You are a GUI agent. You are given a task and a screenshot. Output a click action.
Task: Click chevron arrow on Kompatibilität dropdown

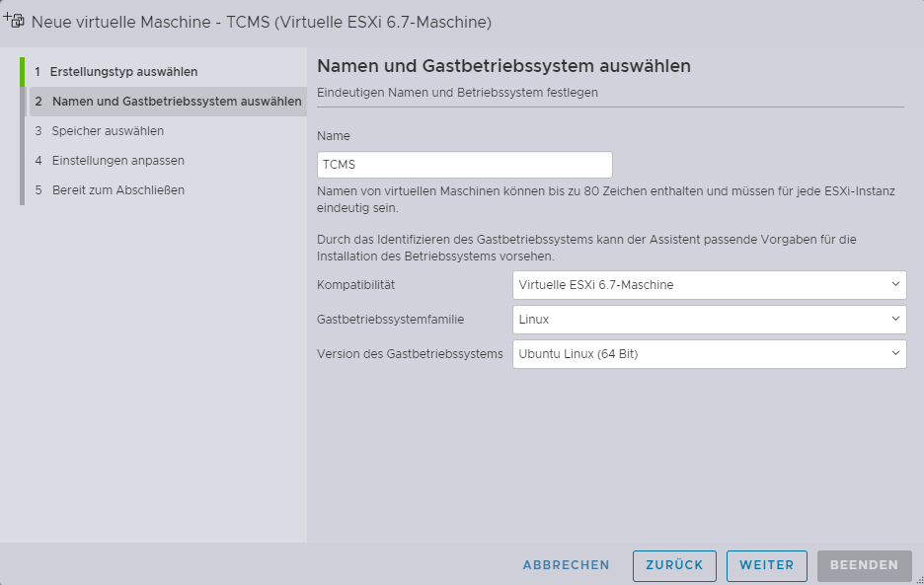894,284
